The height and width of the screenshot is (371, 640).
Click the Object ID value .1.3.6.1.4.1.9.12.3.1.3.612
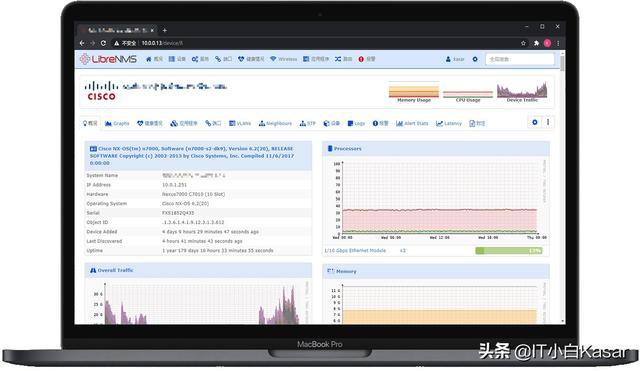coord(193,222)
